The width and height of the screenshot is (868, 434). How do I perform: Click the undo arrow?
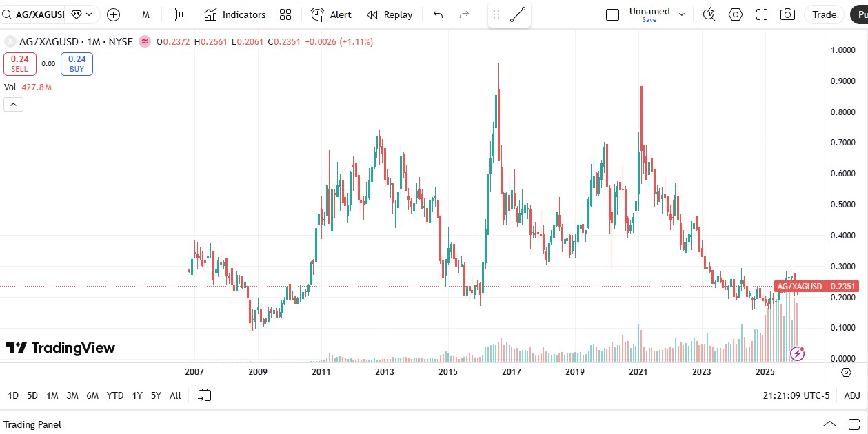click(x=438, y=14)
